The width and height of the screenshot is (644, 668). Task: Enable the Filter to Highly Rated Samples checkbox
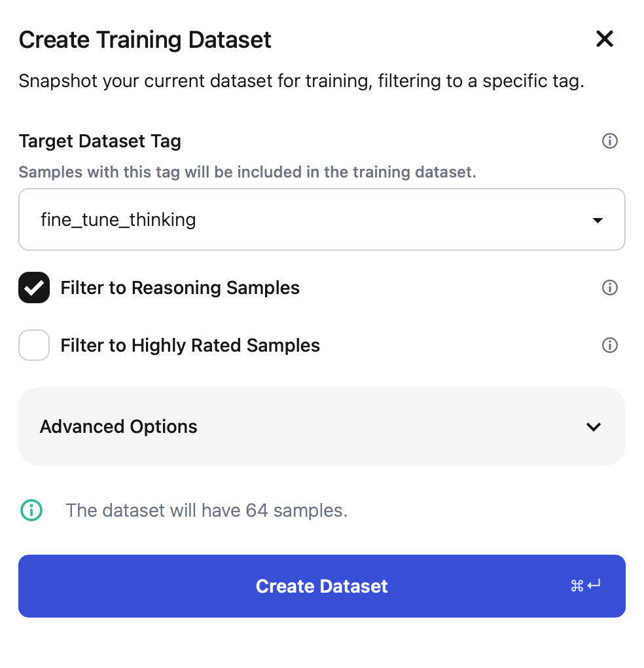(x=34, y=345)
